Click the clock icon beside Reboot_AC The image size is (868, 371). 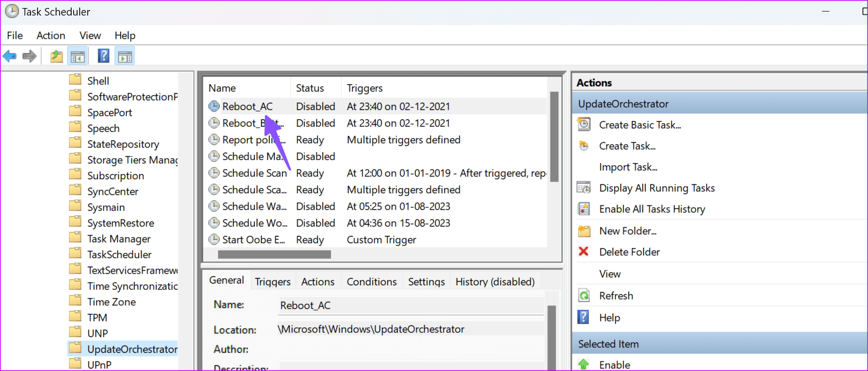pos(214,106)
